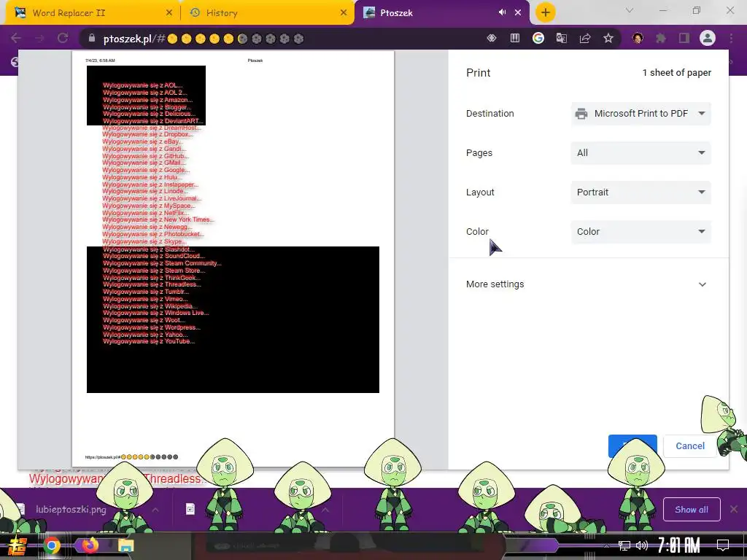Open File Explorer from the taskbar
This screenshot has height=560, width=747.
pyautogui.click(x=125, y=545)
